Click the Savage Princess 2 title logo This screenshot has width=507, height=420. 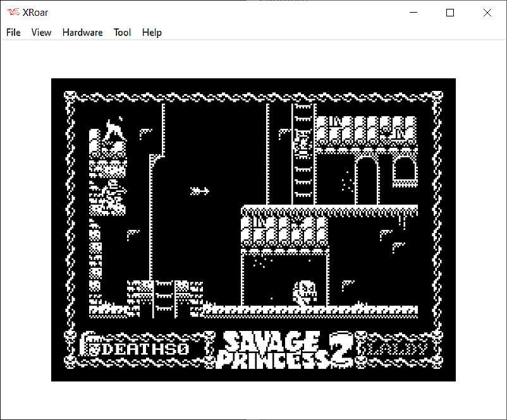coord(285,350)
